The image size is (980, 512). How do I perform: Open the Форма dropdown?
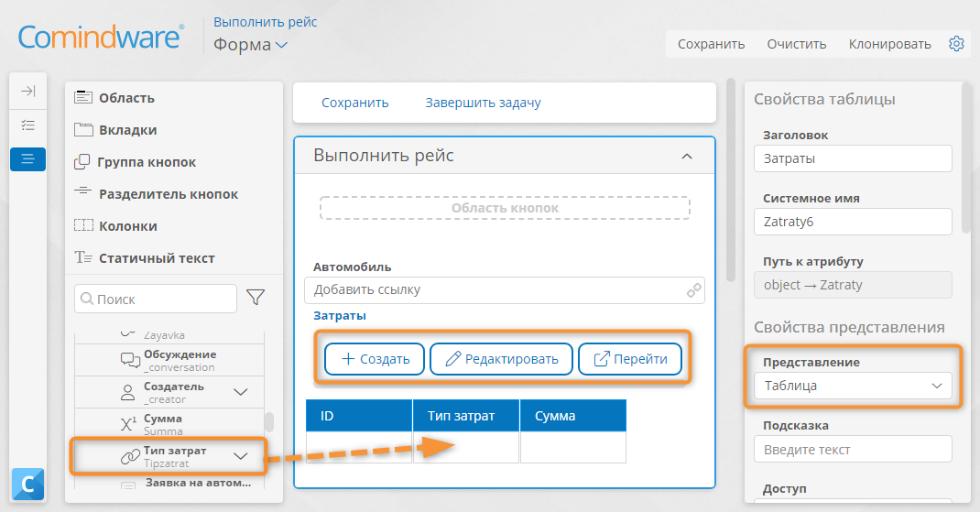(250, 44)
